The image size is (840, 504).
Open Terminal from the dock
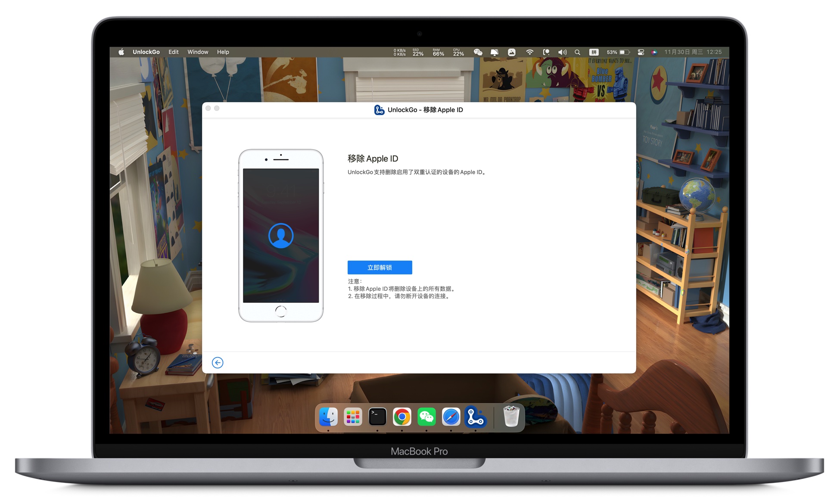(377, 417)
